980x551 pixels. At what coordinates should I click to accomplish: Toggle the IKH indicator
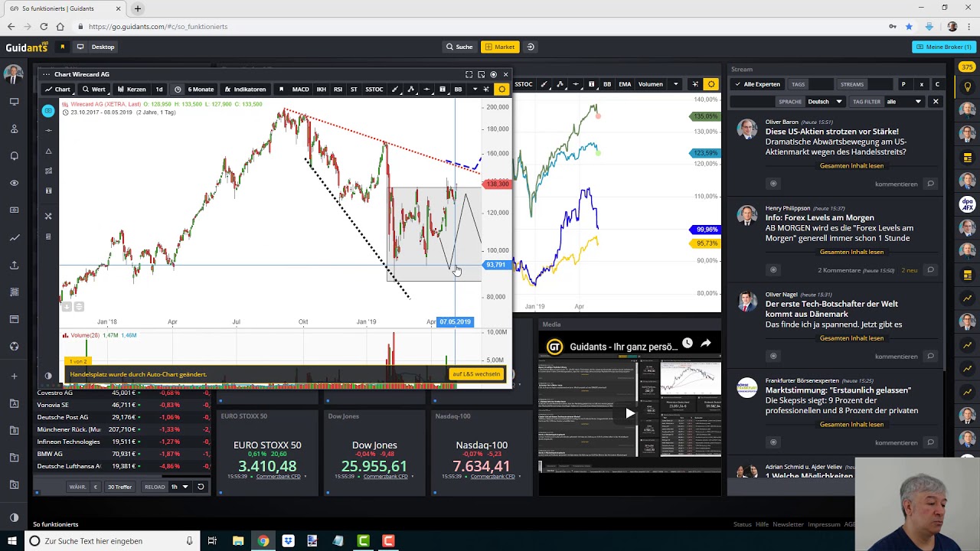(x=321, y=90)
